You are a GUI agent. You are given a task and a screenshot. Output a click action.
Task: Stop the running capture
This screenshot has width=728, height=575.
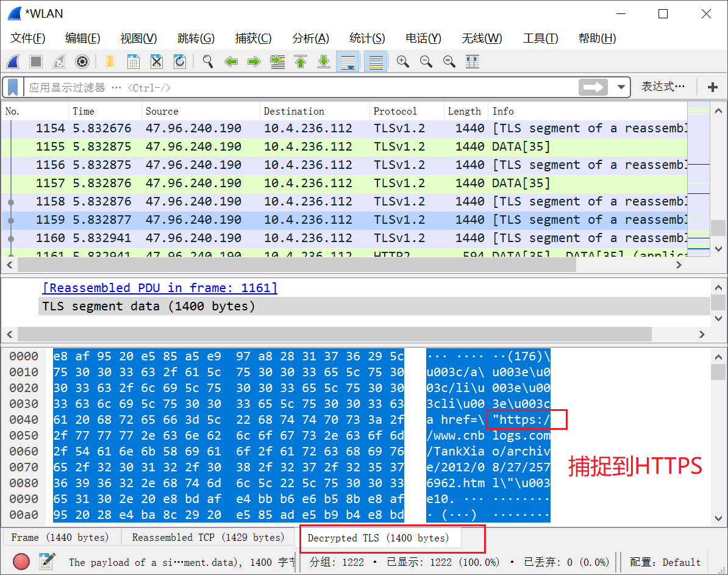tap(35, 61)
